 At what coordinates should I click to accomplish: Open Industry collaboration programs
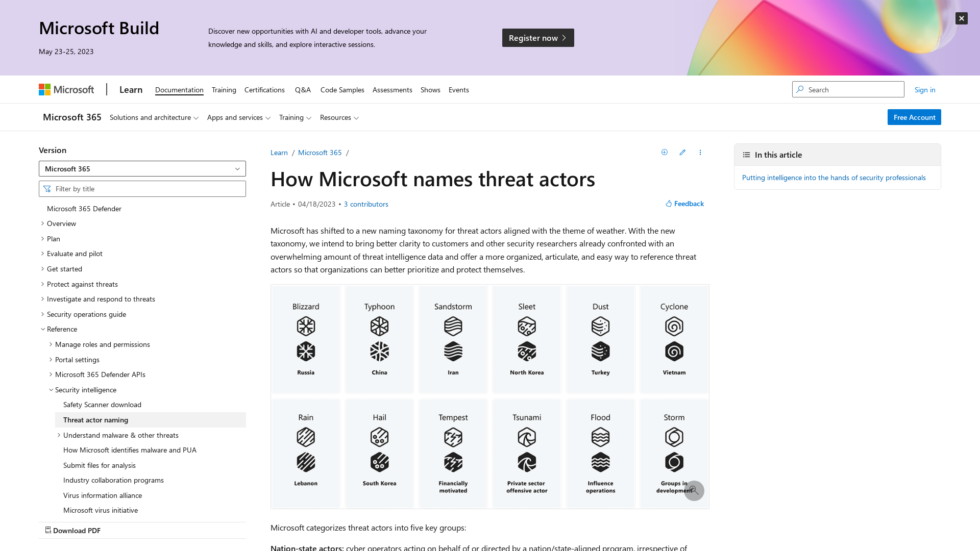[x=113, y=480]
